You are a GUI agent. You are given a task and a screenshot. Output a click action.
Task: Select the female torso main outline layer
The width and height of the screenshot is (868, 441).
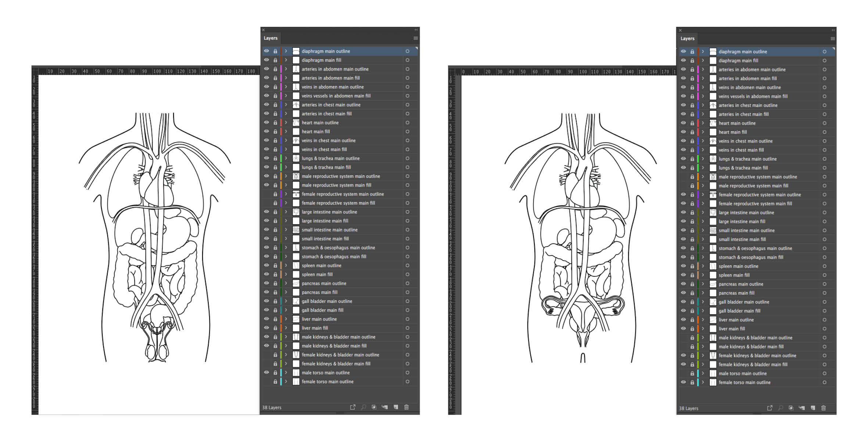pos(326,381)
